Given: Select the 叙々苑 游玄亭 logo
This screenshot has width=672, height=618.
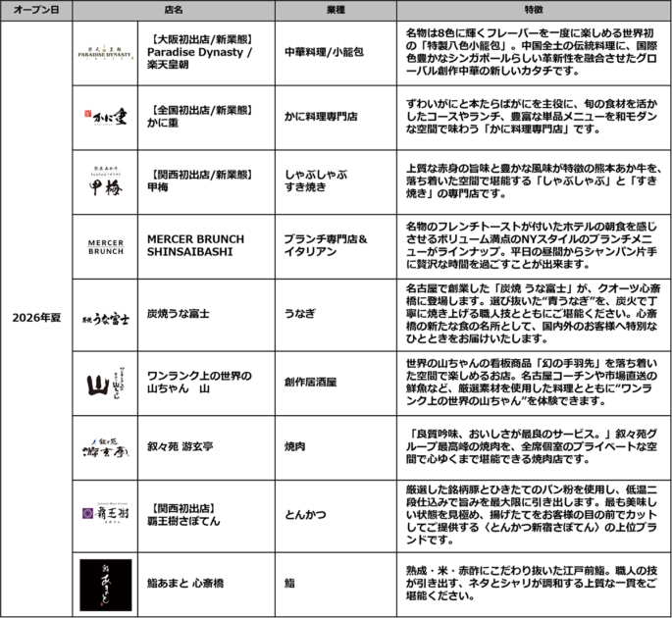Looking at the screenshot, I should click(106, 447).
